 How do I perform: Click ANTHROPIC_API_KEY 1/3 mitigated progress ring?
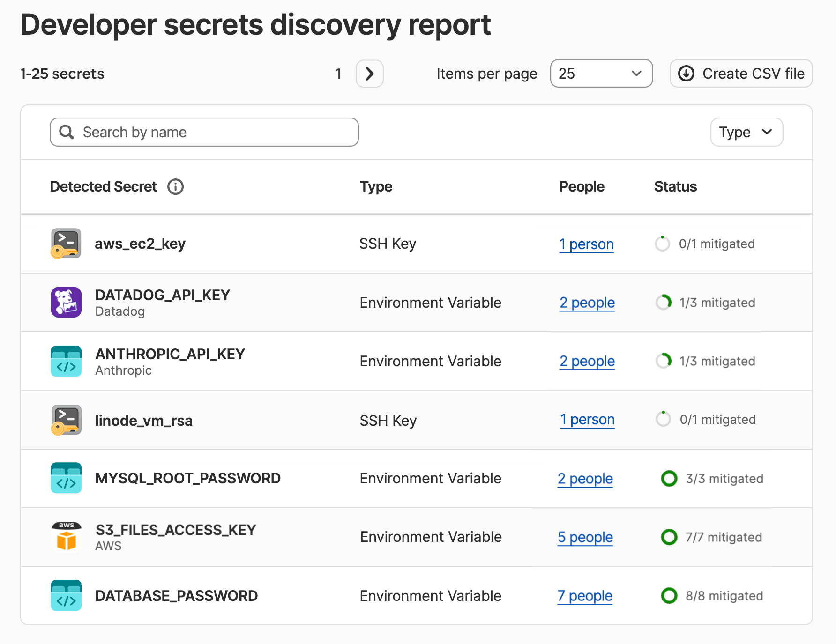click(x=663, y=361)
